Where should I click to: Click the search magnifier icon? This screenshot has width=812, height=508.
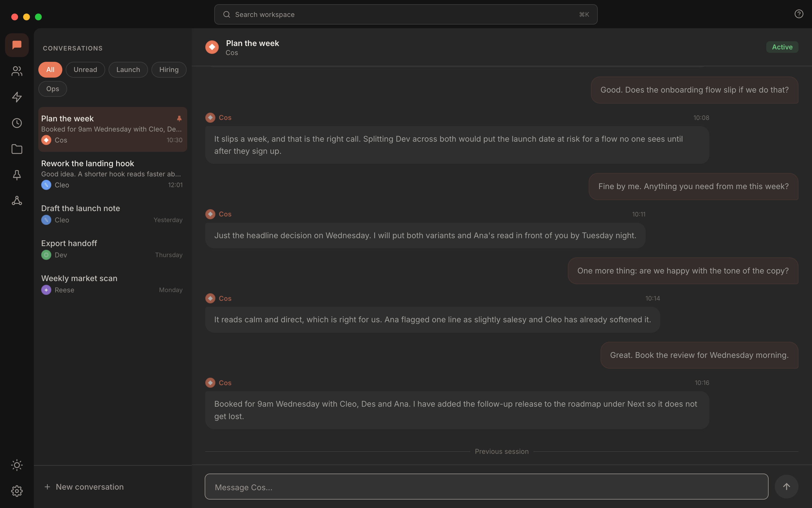(x=226, y=14)
